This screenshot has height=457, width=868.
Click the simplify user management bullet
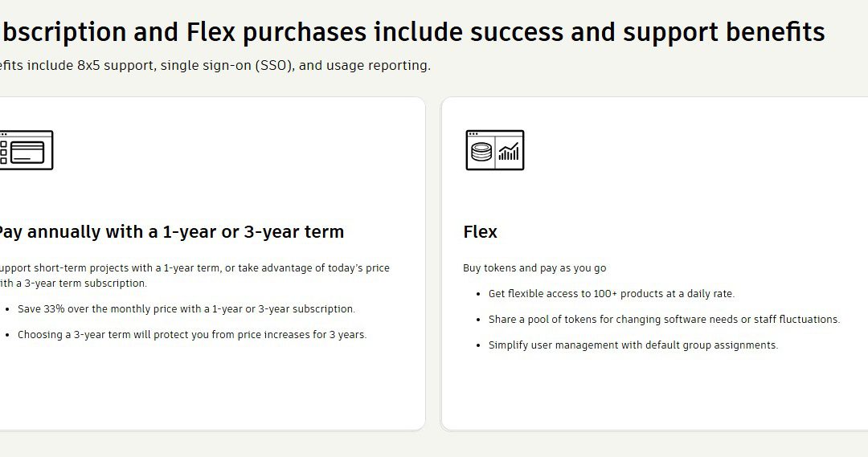[x=633, y=345]
